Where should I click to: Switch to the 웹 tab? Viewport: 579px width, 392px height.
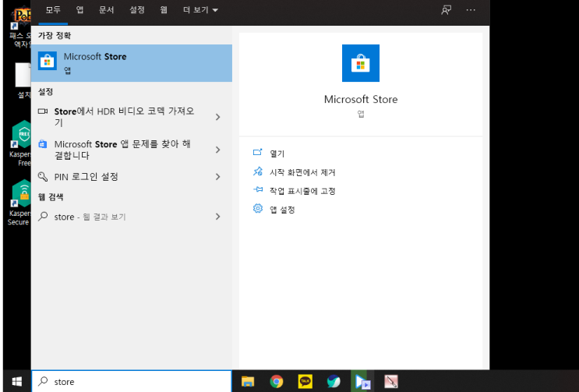pos(164,10)
